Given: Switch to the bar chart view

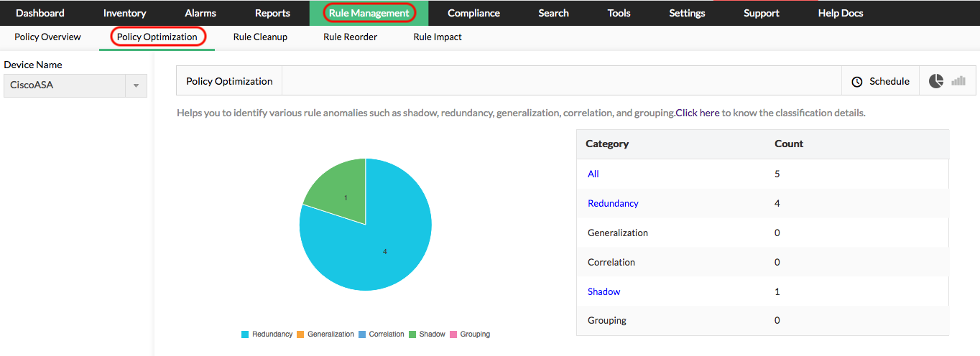Looking at the screenshot, I should coord(958,81).
